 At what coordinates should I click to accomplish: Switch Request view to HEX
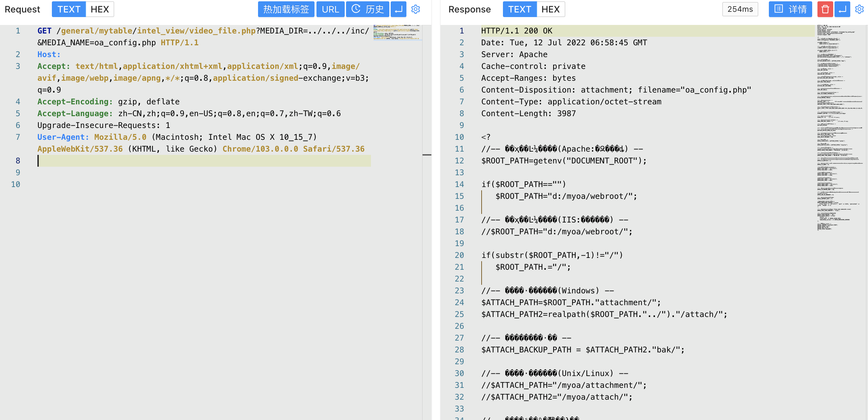pyautogui.click(x=99, y=9)
